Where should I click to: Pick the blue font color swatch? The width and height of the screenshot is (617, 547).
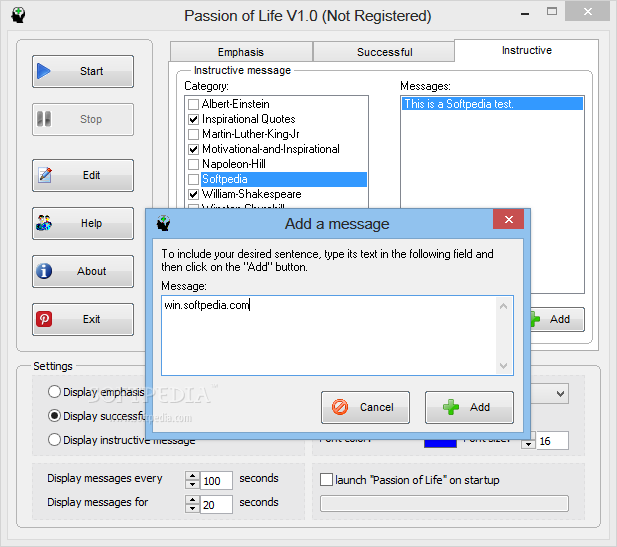(x=440, y=444)
